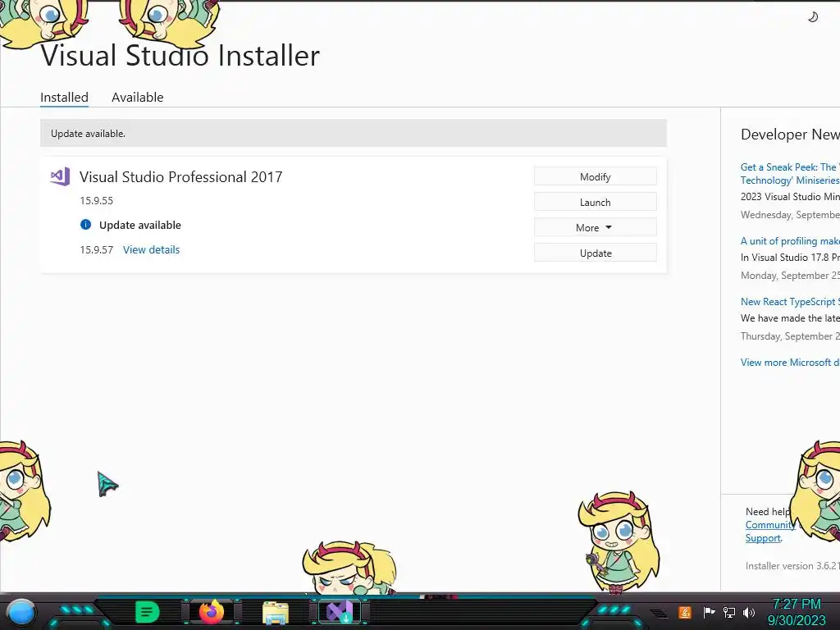
Task: Open the View details link
Action: coord(151,249)
